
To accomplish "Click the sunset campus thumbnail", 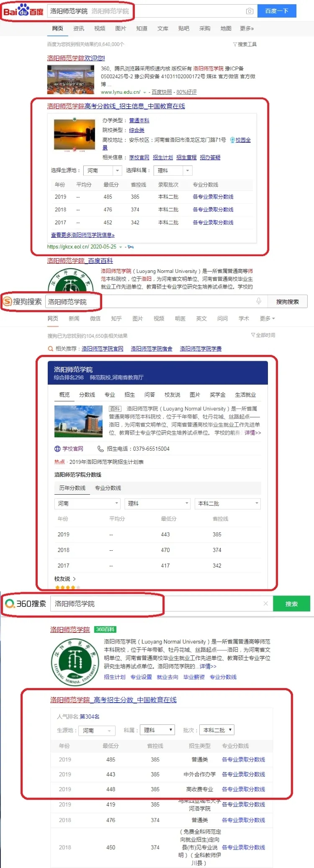I will [x=75, y=135].
